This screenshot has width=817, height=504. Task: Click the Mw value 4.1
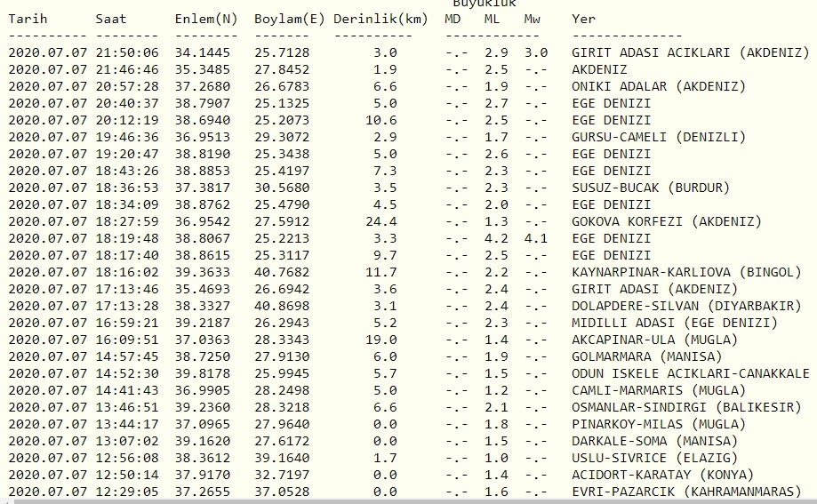click(x=536, y=238)
